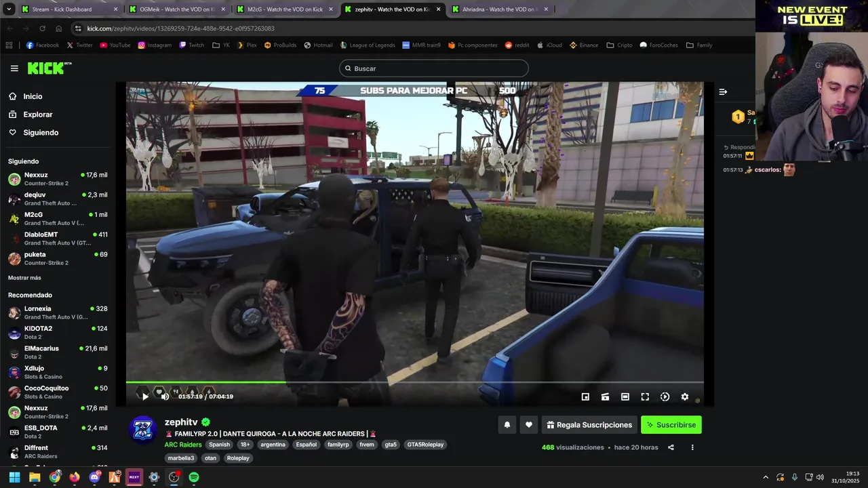Open Siguiendo in sidebar

41,133
